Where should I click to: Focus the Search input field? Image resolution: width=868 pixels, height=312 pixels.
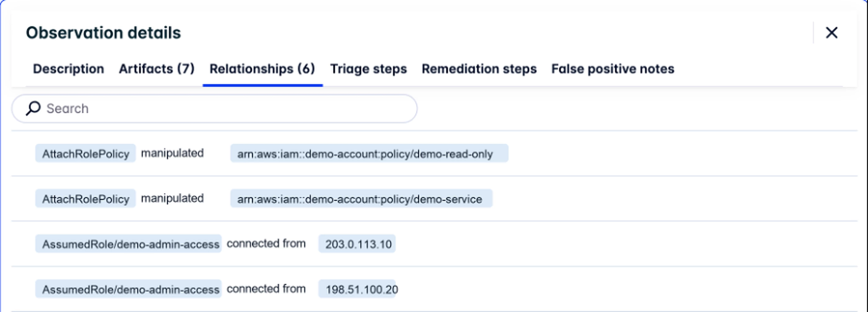click(214, 109)
